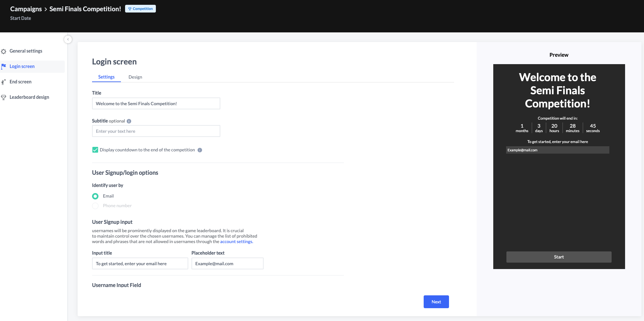Switch to the Design tab

[135, 77]
